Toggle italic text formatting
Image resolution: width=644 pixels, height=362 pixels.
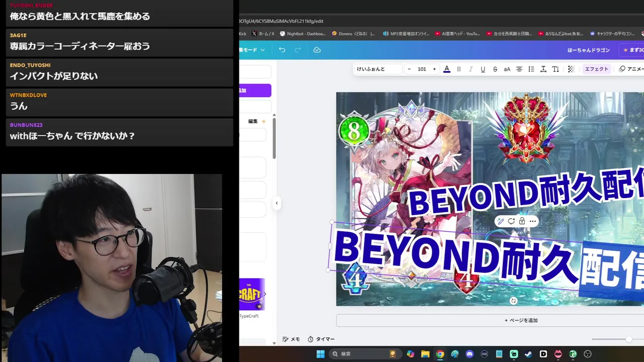471,69
